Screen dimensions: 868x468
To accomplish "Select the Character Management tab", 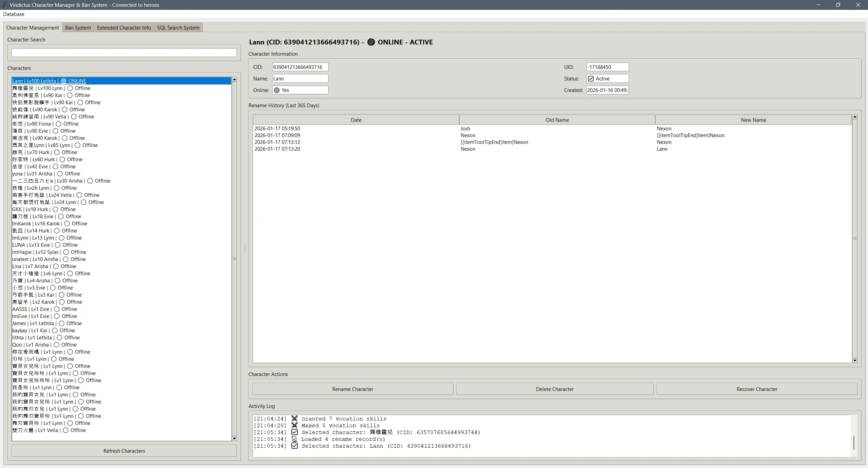I will click(33, 28).
